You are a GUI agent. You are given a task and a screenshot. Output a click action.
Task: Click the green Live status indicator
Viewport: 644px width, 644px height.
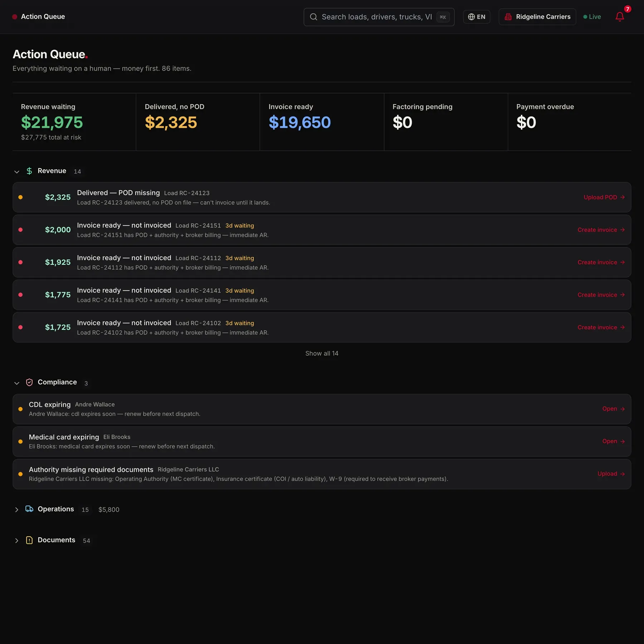coord(592,17)
